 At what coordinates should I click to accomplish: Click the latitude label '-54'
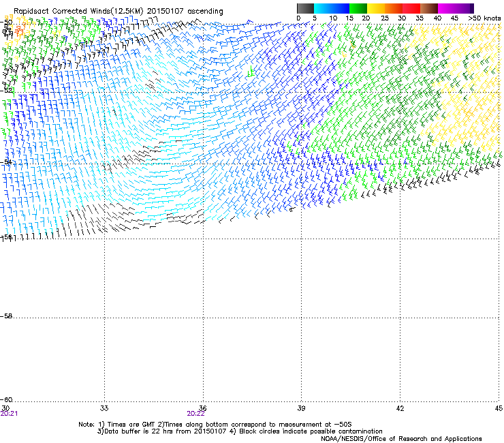[x=6, y=162]
